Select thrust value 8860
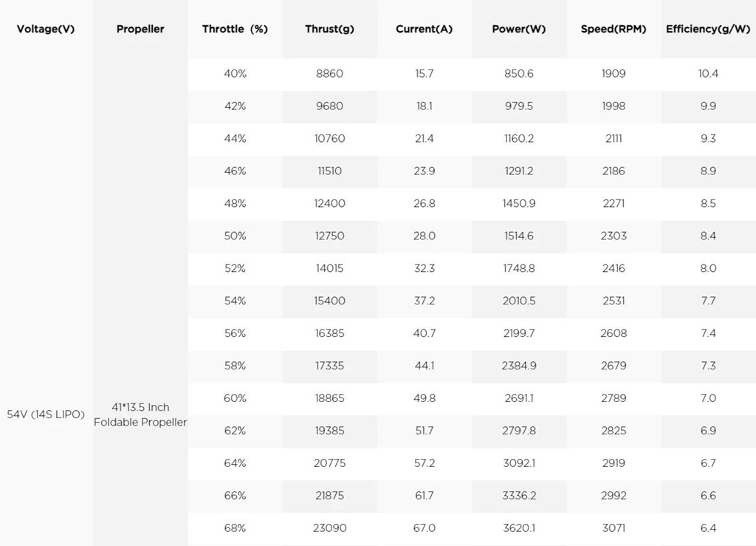The width and height of the screenshot is (756, 546). click(x=330, y=74)
